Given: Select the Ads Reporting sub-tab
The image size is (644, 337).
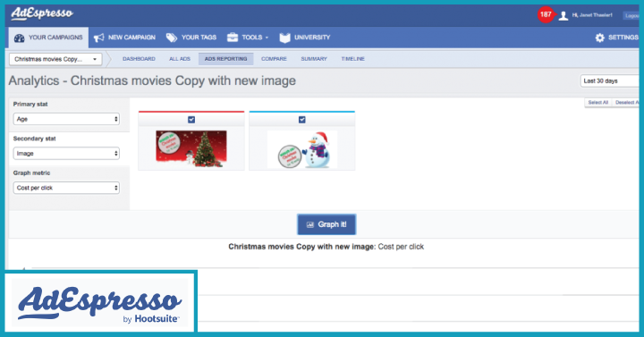Looking at the screenshot, I should point(226,59).
